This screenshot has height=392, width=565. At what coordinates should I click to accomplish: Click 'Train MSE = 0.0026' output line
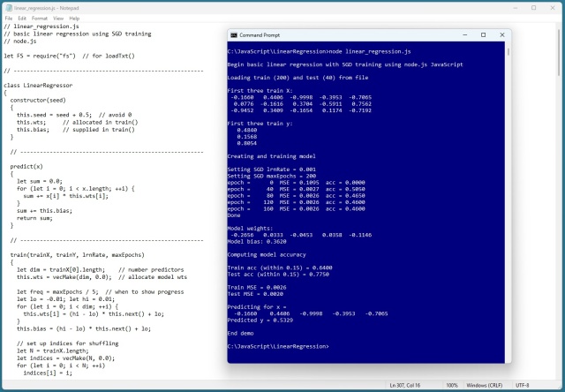257,288
